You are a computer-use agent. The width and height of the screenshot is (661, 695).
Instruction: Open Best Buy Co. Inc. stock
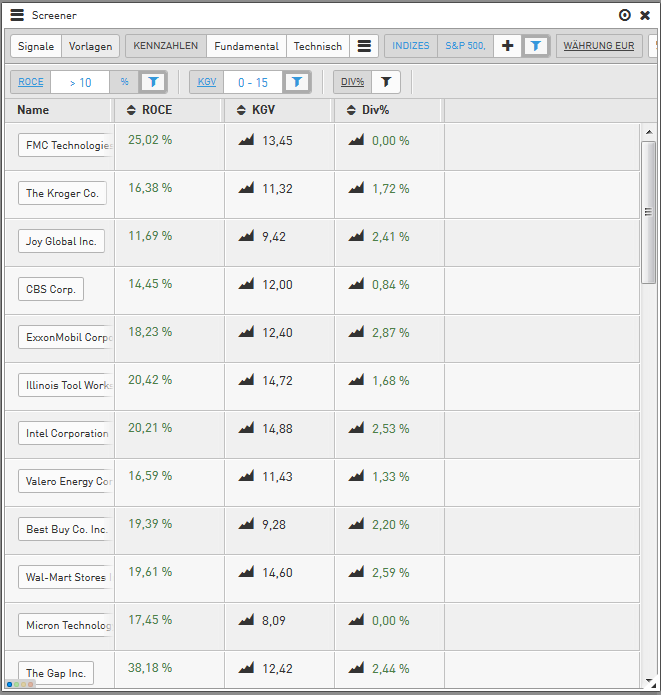[x=66, y=529]
